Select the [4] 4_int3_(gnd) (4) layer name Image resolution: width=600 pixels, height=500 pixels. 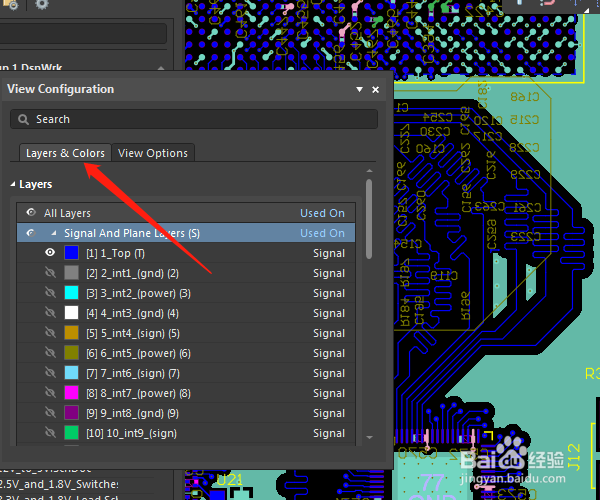click(x=132, y=313)
